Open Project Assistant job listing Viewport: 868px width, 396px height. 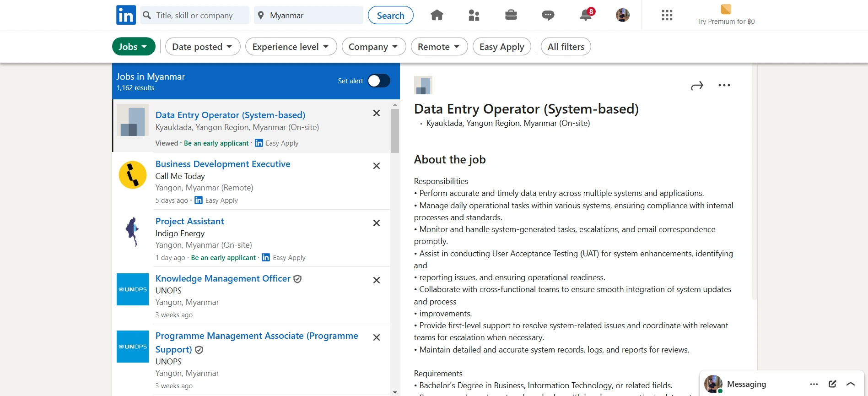click(x=190, y=221)
